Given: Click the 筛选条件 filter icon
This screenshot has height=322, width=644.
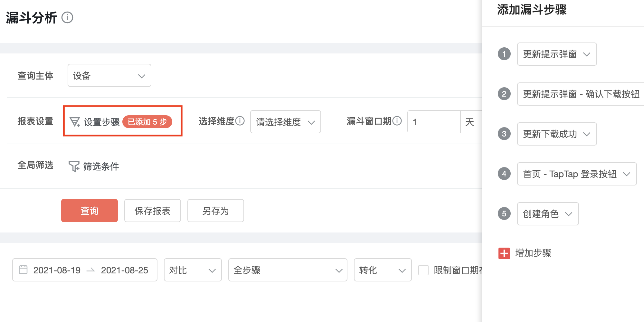Looking at the screenshot, I should [74, 166].
